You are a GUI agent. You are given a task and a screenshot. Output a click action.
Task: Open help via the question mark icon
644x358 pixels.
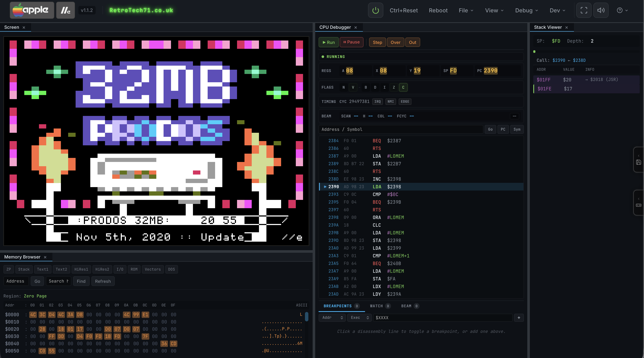[620, 10]
